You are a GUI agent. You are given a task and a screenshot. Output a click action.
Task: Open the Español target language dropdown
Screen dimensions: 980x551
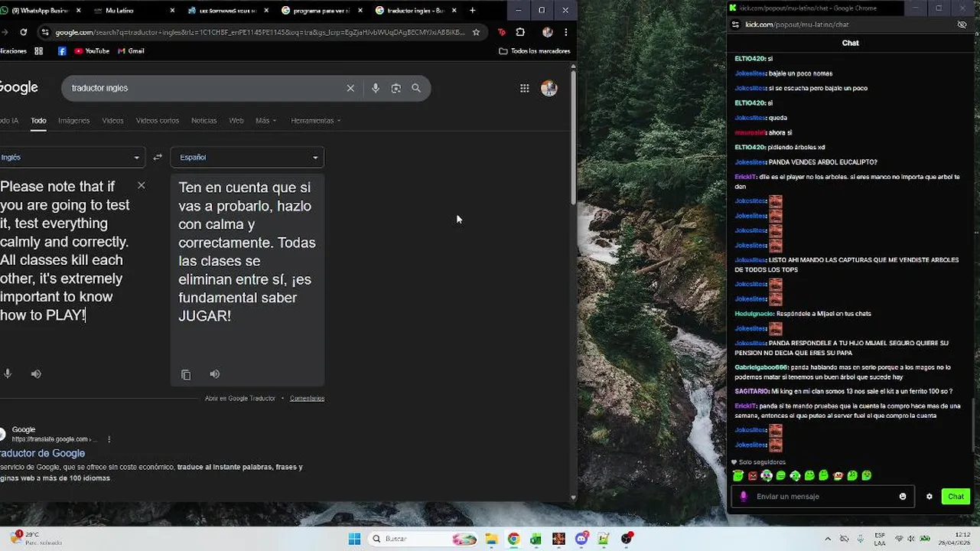[x=247, y=157]
